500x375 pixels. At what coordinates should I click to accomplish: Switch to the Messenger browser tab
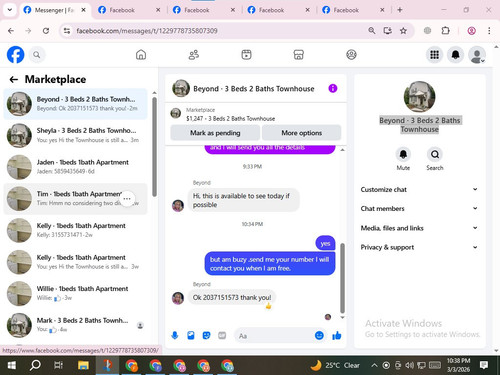[55, 10]
